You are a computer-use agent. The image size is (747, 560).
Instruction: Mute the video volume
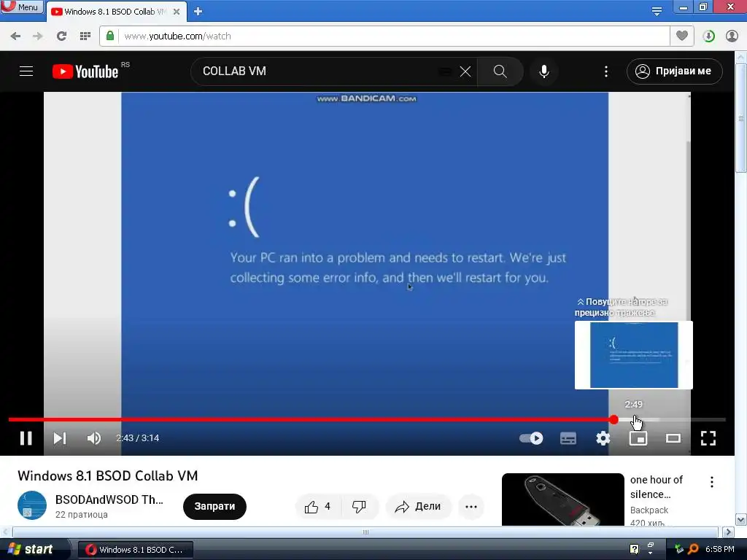tap(94, 438)
